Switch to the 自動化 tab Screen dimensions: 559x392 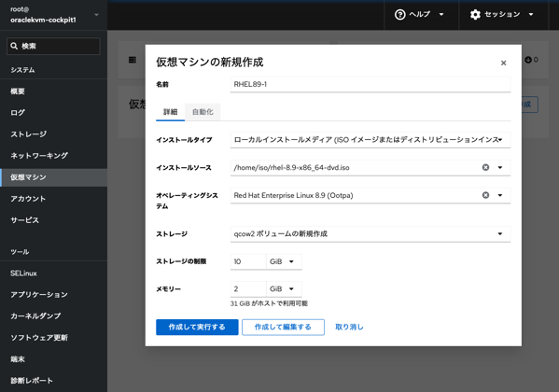coord(203,112)
